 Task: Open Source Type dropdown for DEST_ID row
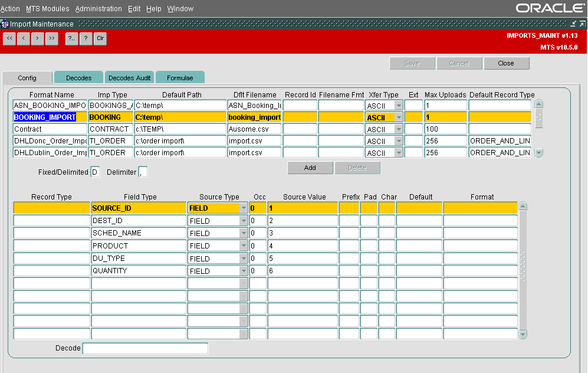click(x=244, y=221)
